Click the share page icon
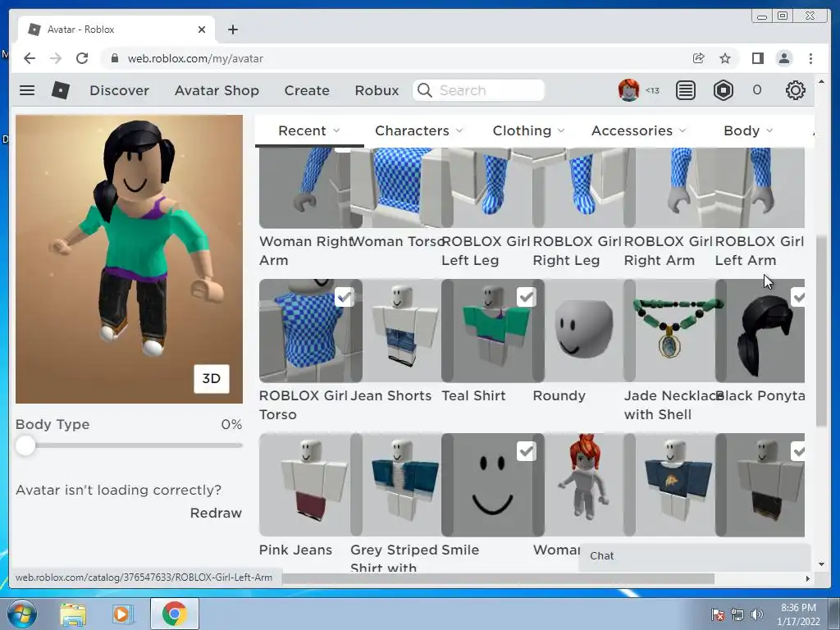Image resolution: width=840 pixels, height=630 pixels. 698,58
